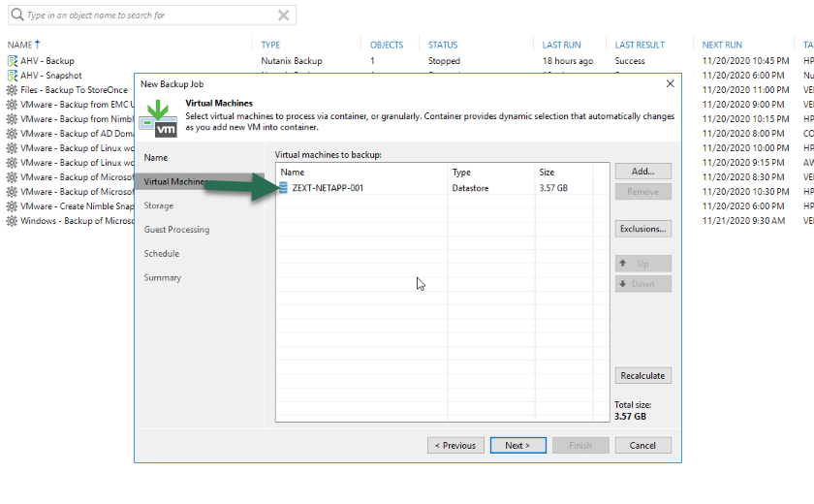The image size is (814, 504).
Task: Close the New Backup Job dialog
Action: click(x=671, y=83)
